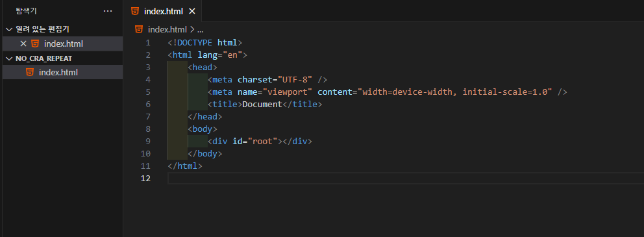Click the opening body tag
The width and height of the screenshot is (644, 237).
[x=203, y=129]
